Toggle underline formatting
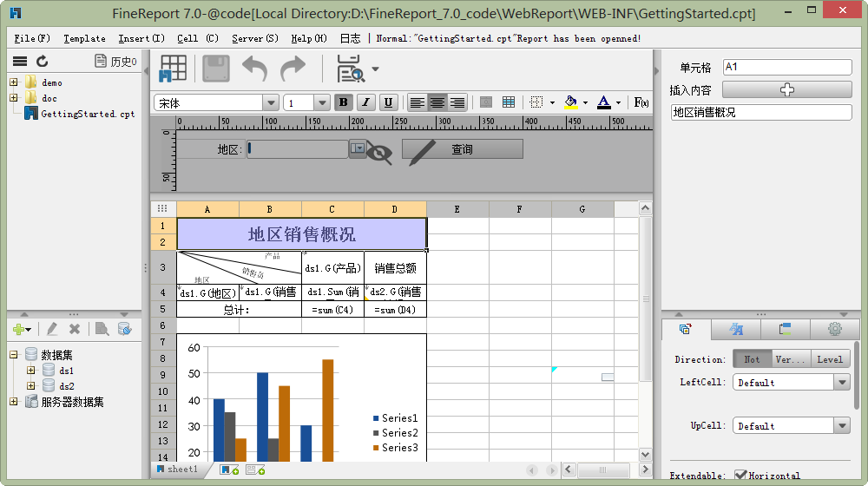The width and height of the screenshot is (868, 486). click(388, 102)
